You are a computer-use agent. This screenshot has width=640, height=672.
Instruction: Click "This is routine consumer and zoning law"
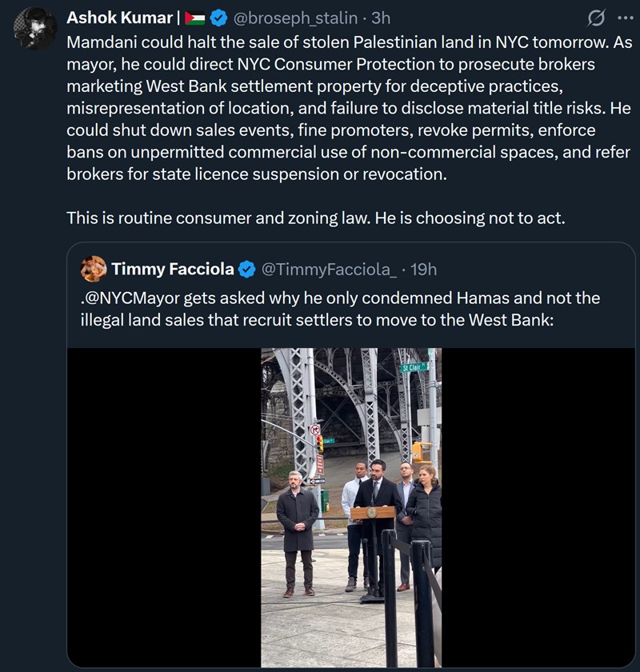coord(315,218)
